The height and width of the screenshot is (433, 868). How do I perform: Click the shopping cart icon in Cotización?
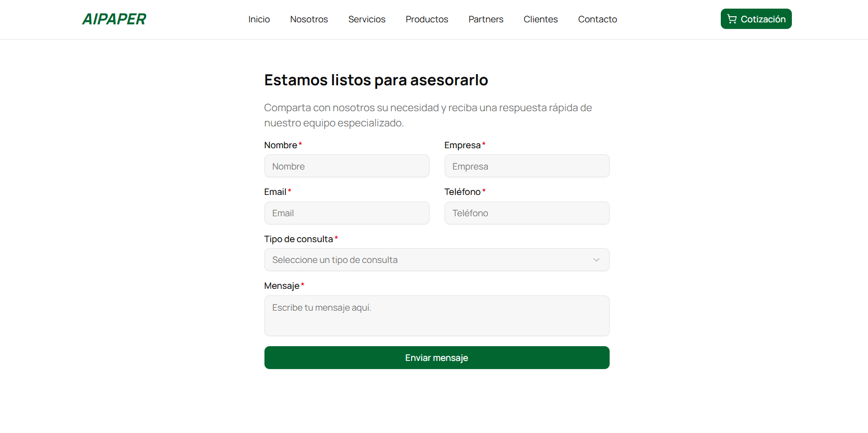tap(731, 19)
